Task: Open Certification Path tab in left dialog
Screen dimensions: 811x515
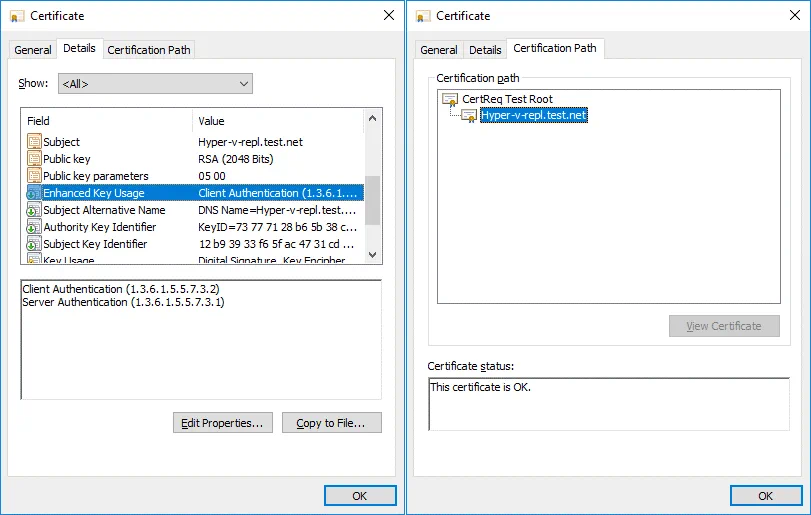Action: click(148, 50)
